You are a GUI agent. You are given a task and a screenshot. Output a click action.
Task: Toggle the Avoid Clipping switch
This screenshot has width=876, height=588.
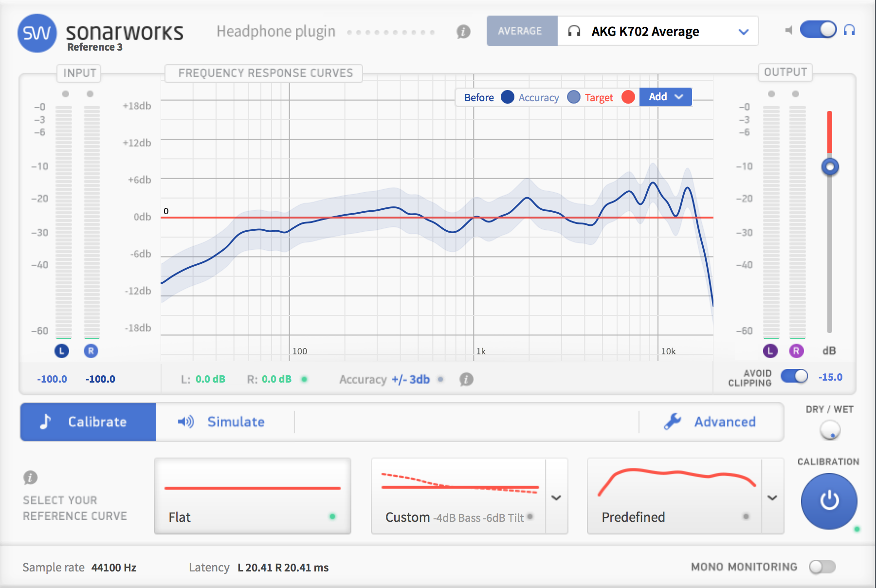coord(794,376)
